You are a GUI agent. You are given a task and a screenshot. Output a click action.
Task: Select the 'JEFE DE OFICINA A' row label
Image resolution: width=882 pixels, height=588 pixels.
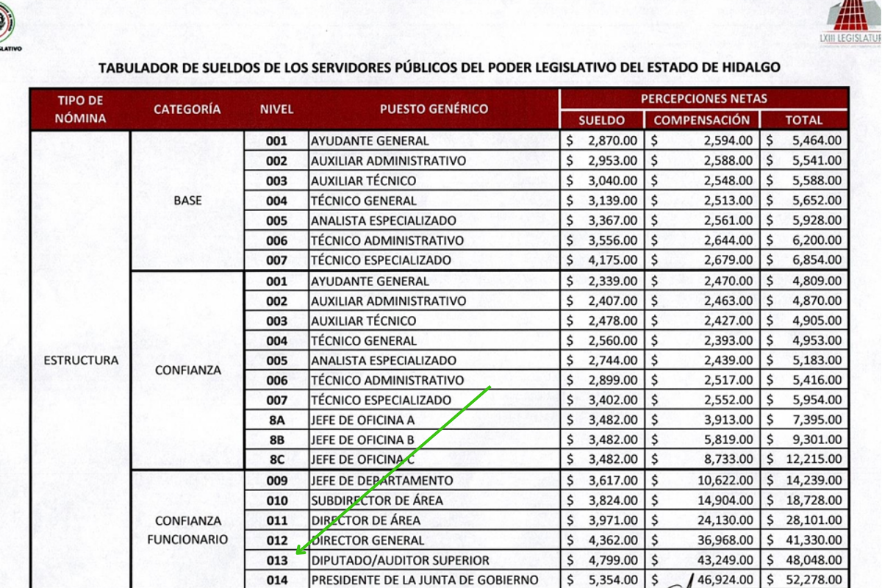[x=362, y=420]
